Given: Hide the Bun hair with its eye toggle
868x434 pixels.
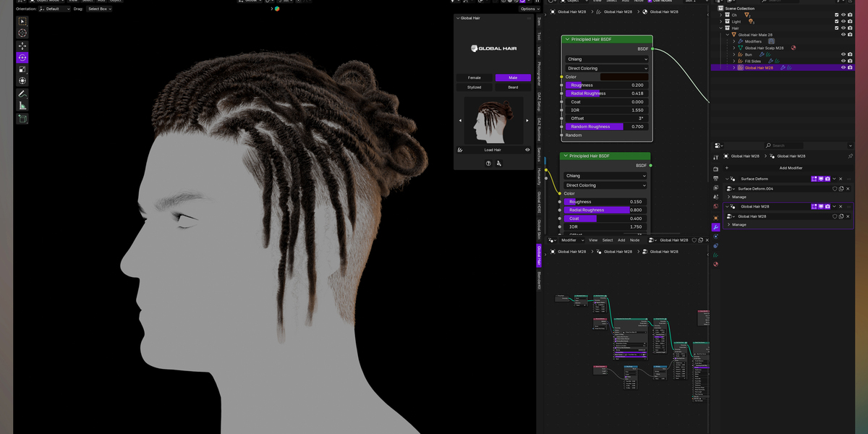Looking at the screenshot, I should pyautogui.click(x=843, y=54).
